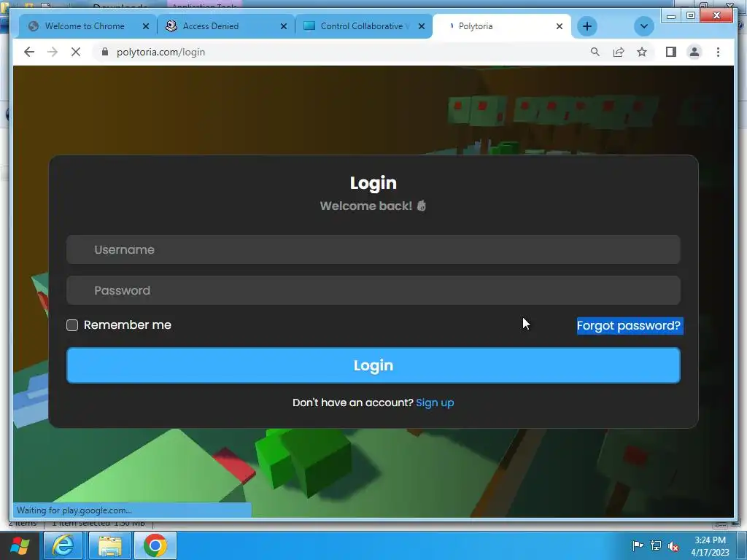
Task: Click the blue Login button
Action: click(373, 365)
